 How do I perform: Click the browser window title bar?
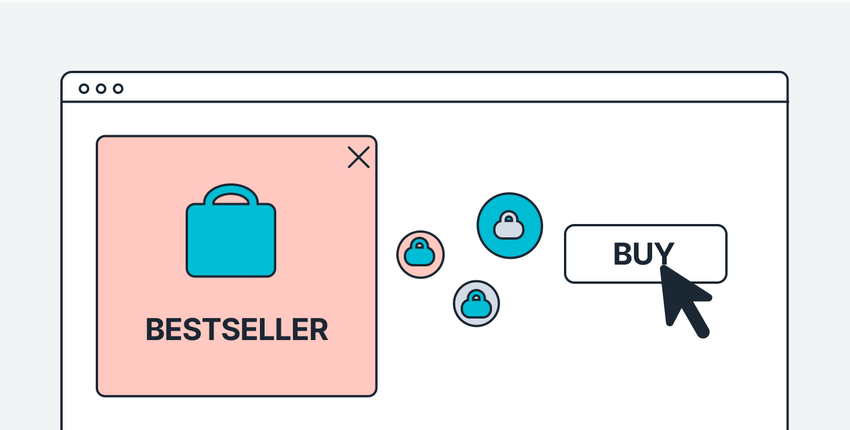point(424,88)
